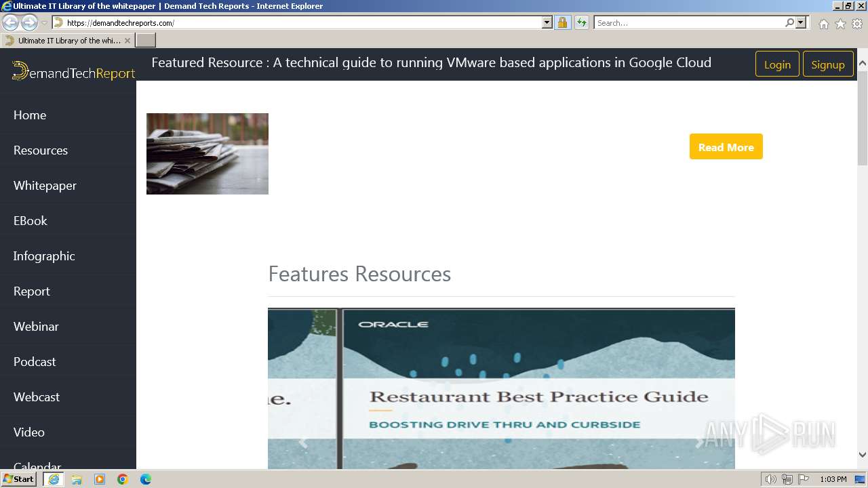Open the Tools gear icon
The width and height of the screenshot is (868, 488).
point(857,24)
